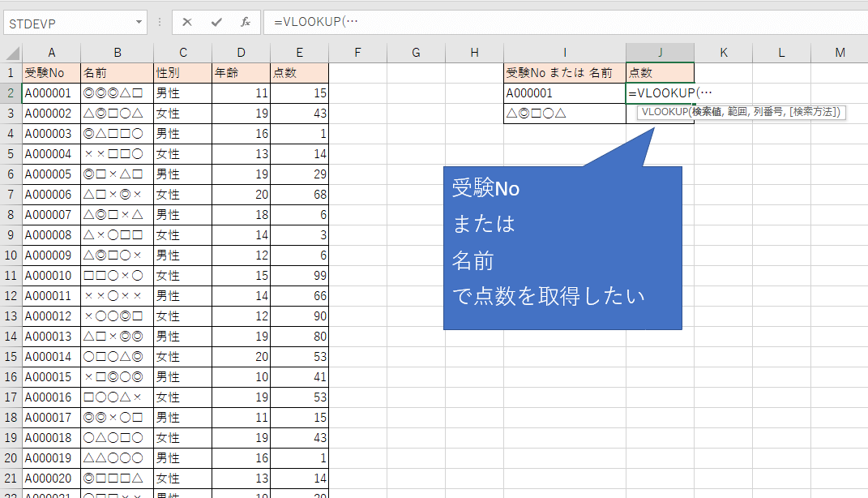This screenshot has height=498, width=868.
Task: Click column header E above 点数 values
Action: 298,51
